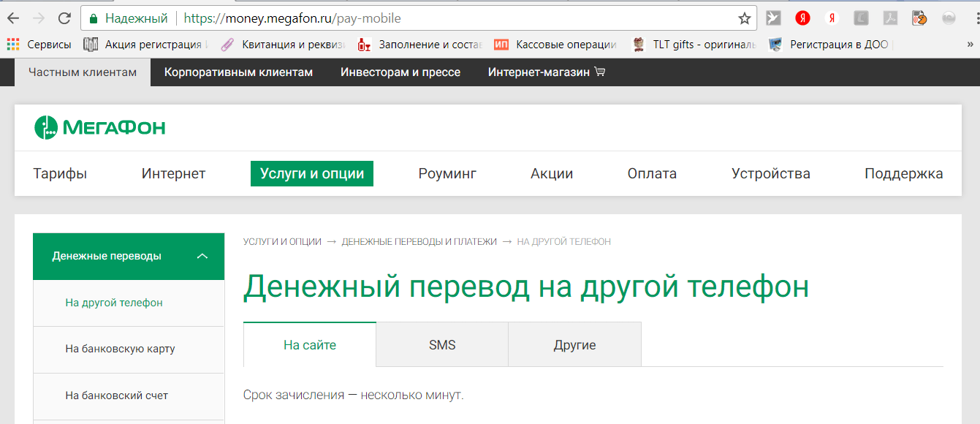
Task: Switch to the На сайте tab
Action: click(310, 345)
